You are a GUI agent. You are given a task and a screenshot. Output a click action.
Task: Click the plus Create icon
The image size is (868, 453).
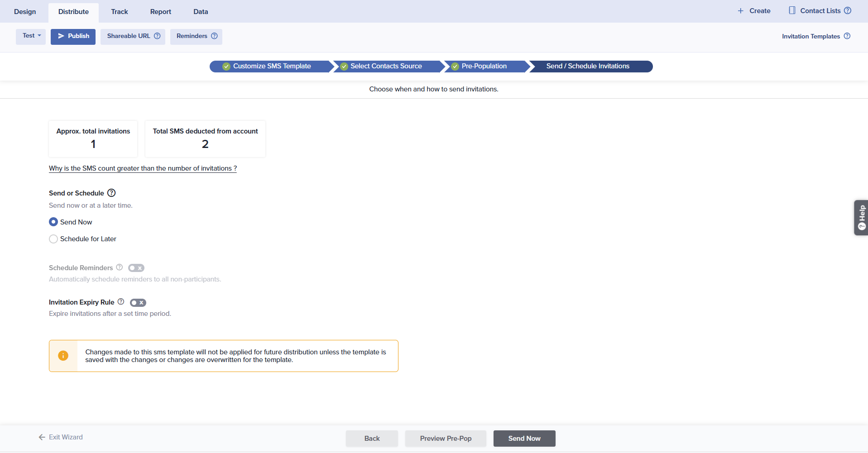pyautogui.click(x=741, y=11)
